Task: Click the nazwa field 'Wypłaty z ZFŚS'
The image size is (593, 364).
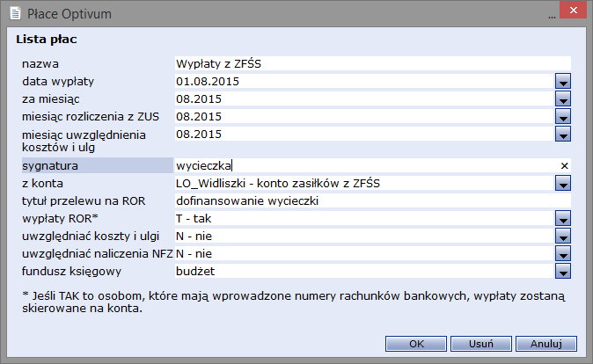Action: [x=373, y=63]
